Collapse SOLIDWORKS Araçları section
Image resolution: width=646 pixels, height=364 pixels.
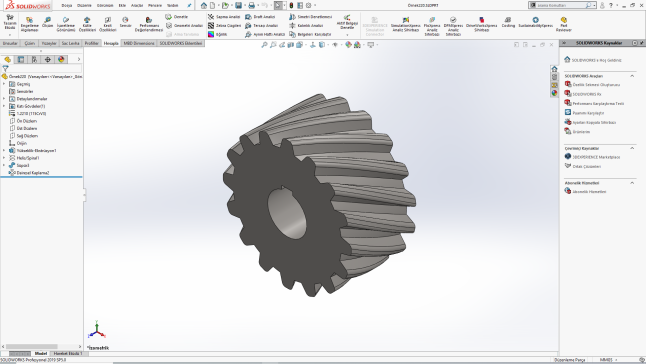[632, 76]
